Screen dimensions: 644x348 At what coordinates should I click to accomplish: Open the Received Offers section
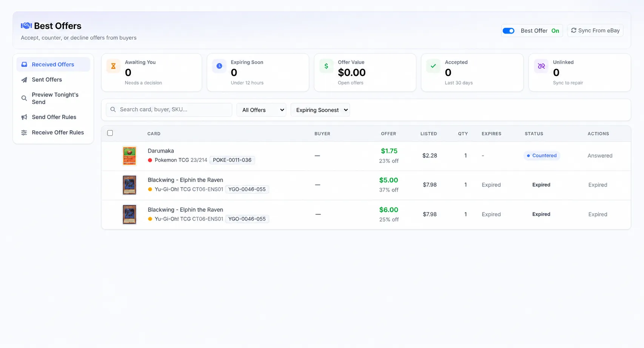tap(53, 65)
